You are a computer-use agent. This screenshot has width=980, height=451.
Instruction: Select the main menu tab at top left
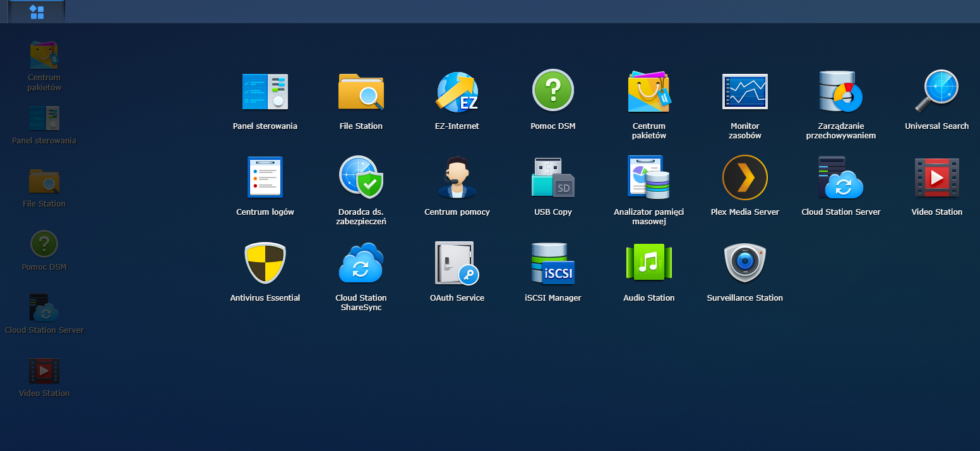click(36, 11)
